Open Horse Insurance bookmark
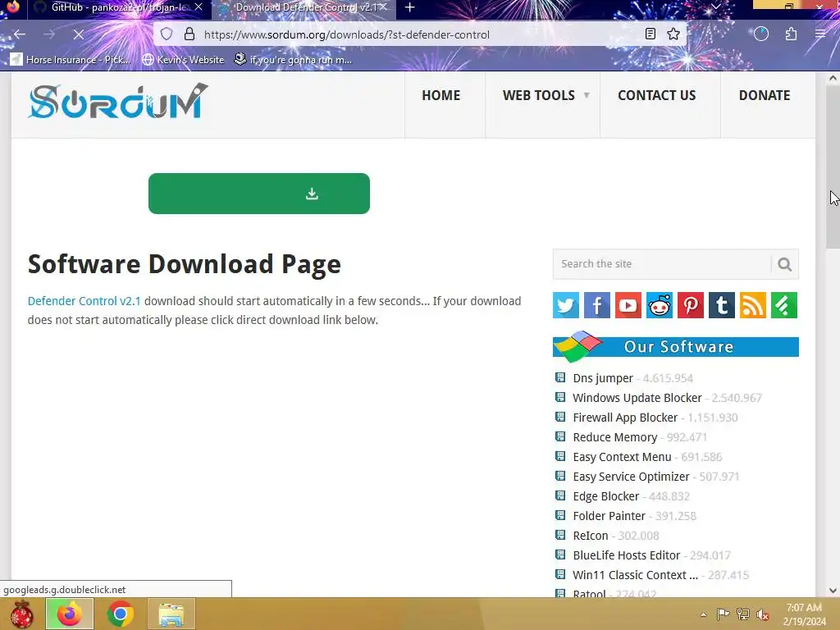Image resolution: width=840 pixels, height=630 pixels. [x=71, y=59]
